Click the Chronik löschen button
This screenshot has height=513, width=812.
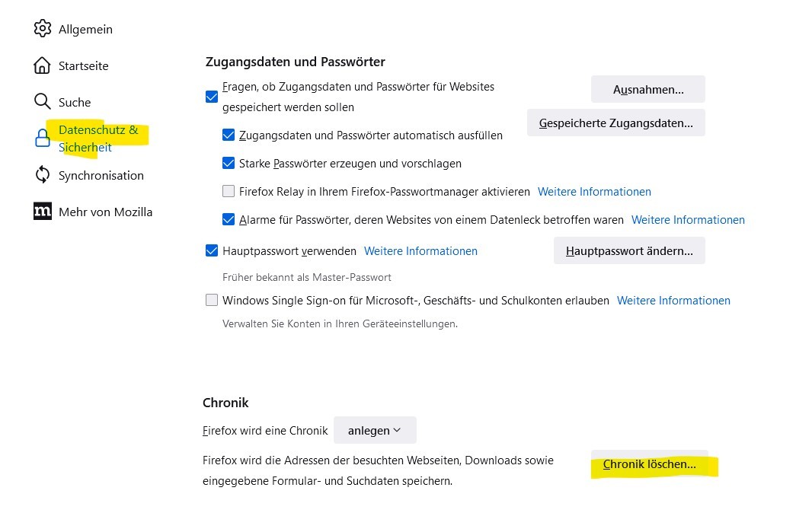point(649,464)
